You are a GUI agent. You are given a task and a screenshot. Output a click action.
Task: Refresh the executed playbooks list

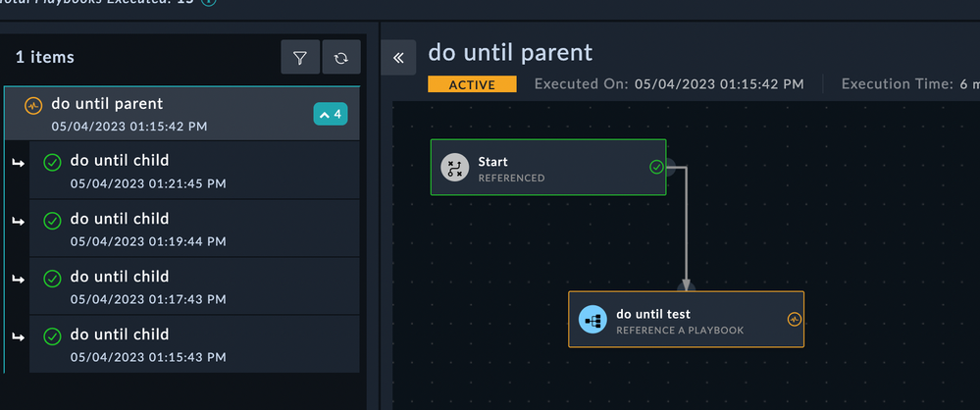pos(340,58)
